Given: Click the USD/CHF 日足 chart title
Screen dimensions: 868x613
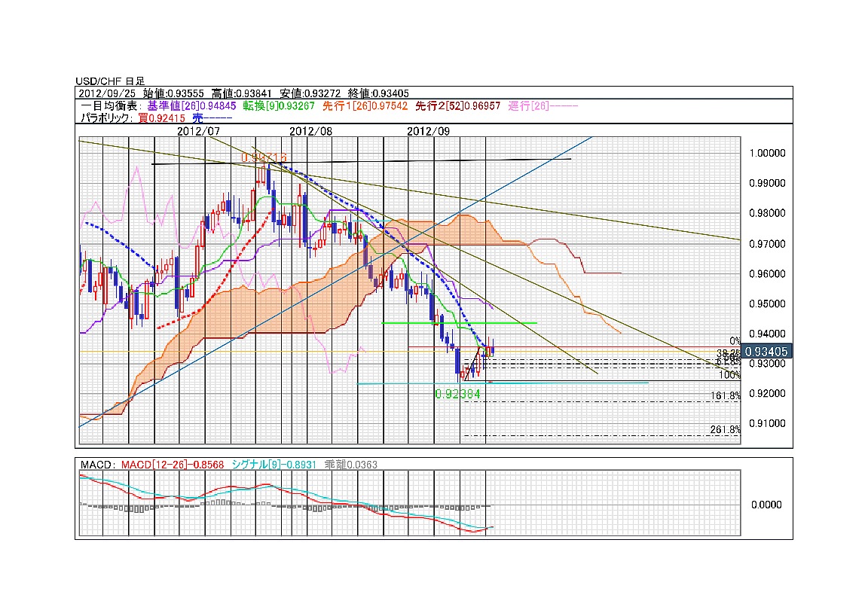Looking at the screenshot, I should tap(110, 81).
